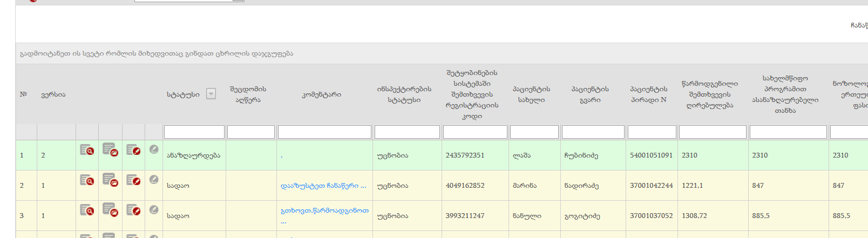The image size is (868, 238).
Task: Click the პაციენტის პირადი N filter box
Action: click(652, 132)
